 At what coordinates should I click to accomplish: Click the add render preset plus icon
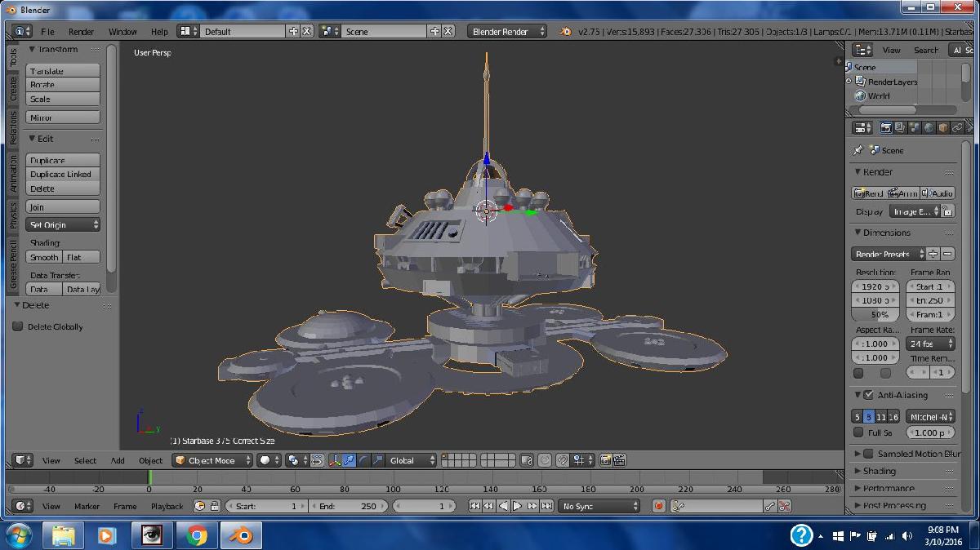[933, 254]
